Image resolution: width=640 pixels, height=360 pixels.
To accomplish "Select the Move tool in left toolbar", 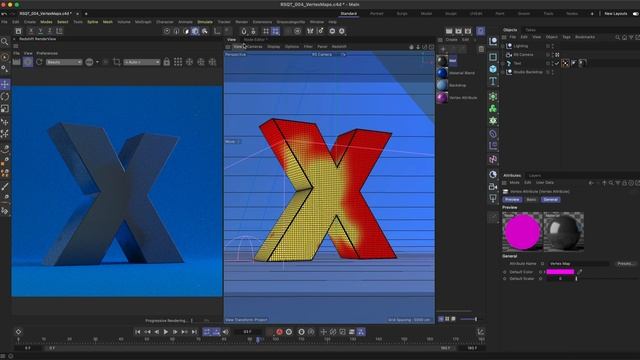I will tap(5, 84).
